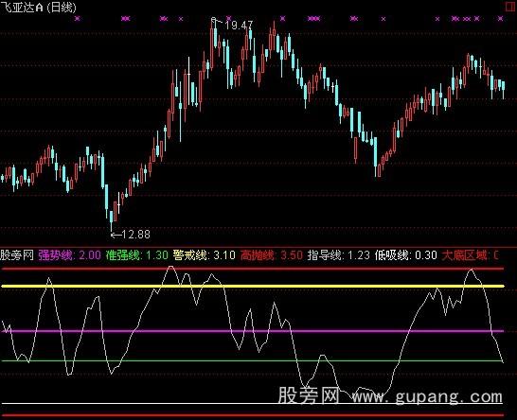The height and width of the screenshot is (420, 517).
Task: Select the green 准强线 horizontal line
Action: (253, 361)
